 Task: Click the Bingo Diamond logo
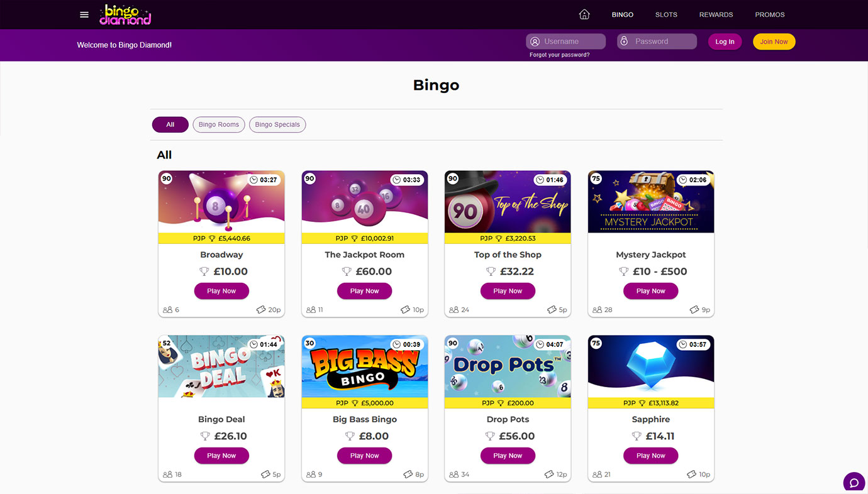pos(125,14)
